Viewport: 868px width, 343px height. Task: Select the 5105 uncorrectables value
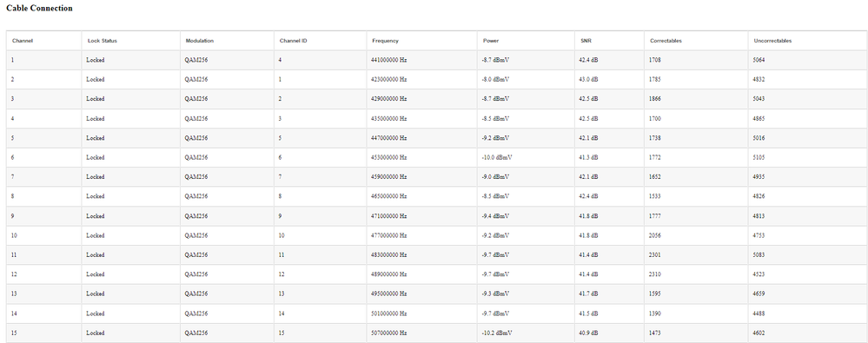tap(759, 157)
